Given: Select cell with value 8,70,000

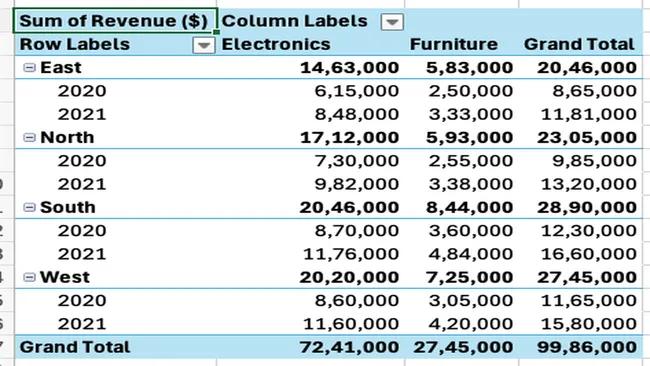Looking at the screenshot, I should click(357, 230).
